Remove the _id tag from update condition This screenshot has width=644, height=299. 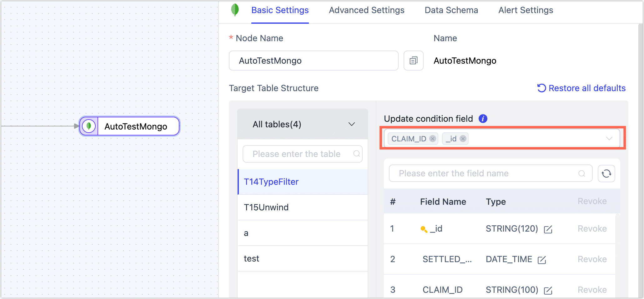(463, 139)
